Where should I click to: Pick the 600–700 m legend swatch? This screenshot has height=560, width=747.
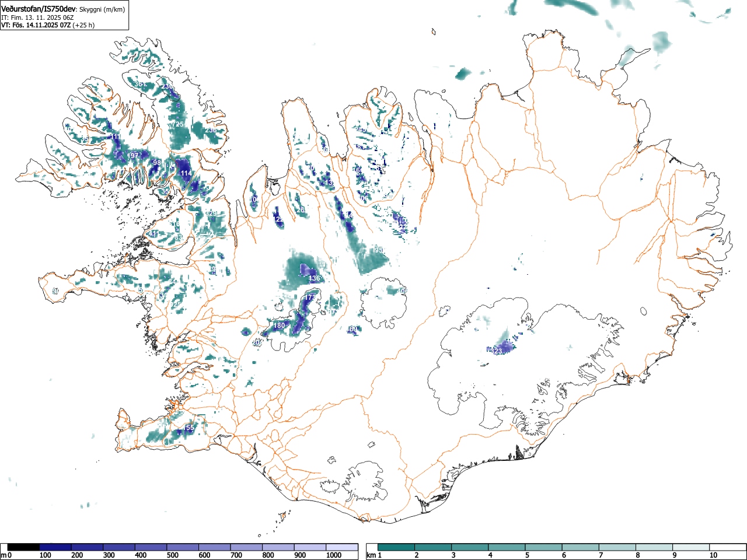(215, 547)
